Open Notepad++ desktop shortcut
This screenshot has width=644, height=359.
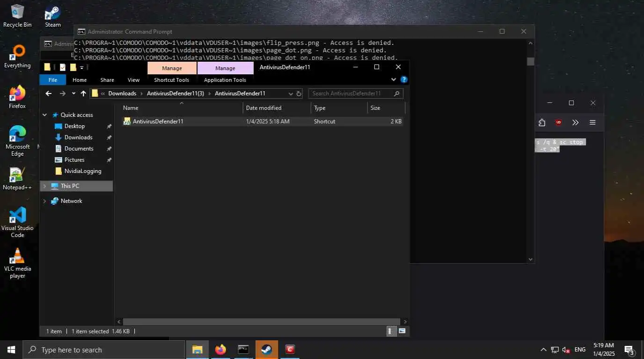point(17,179)
